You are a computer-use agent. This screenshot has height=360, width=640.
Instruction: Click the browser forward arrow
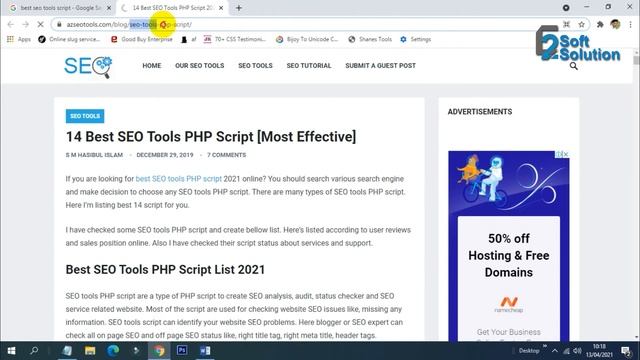point(25,24)
